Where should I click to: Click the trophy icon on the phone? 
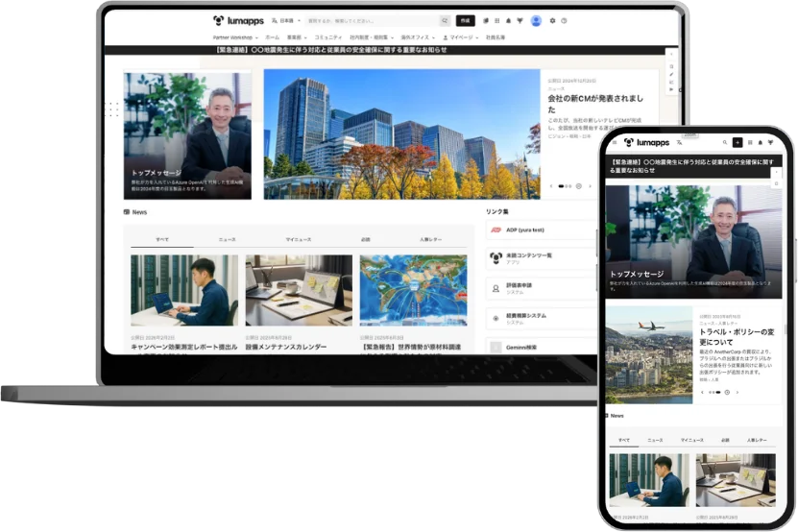771,142
